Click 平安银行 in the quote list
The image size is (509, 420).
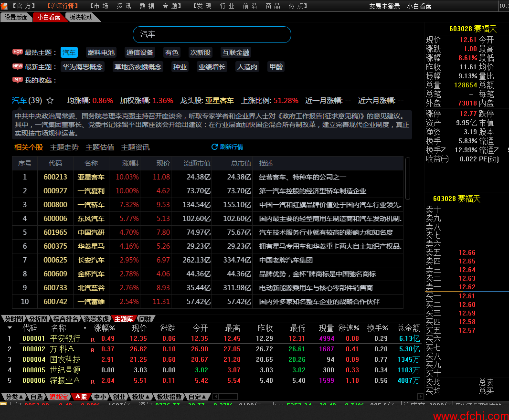(x=65, y=338)
